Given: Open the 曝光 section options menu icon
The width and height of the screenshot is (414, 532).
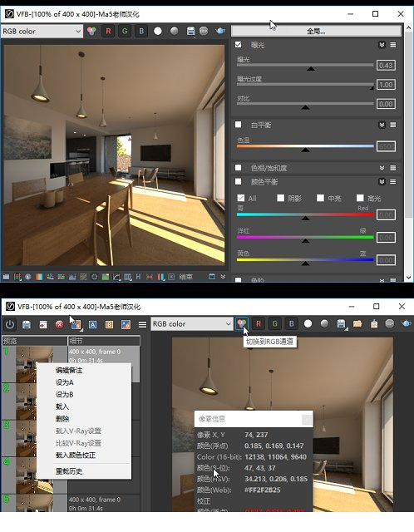Looking at the screenshot, I should pos(393,45).
